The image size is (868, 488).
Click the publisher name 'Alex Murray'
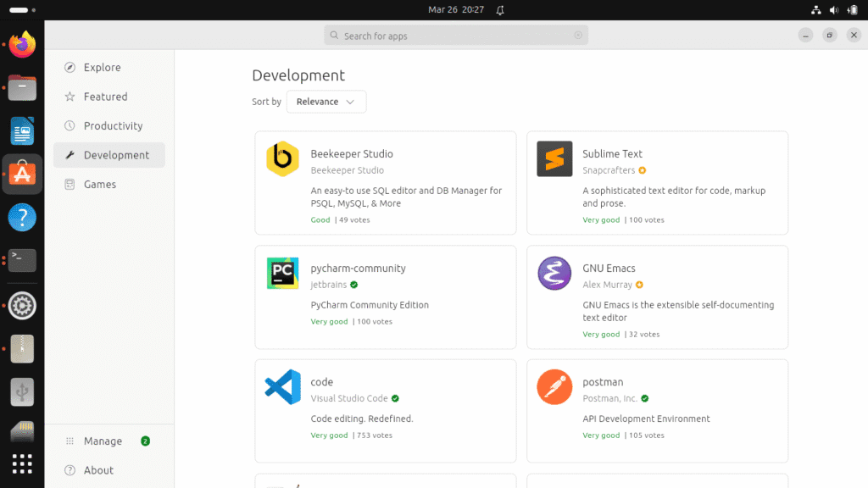tap(607, 285)
